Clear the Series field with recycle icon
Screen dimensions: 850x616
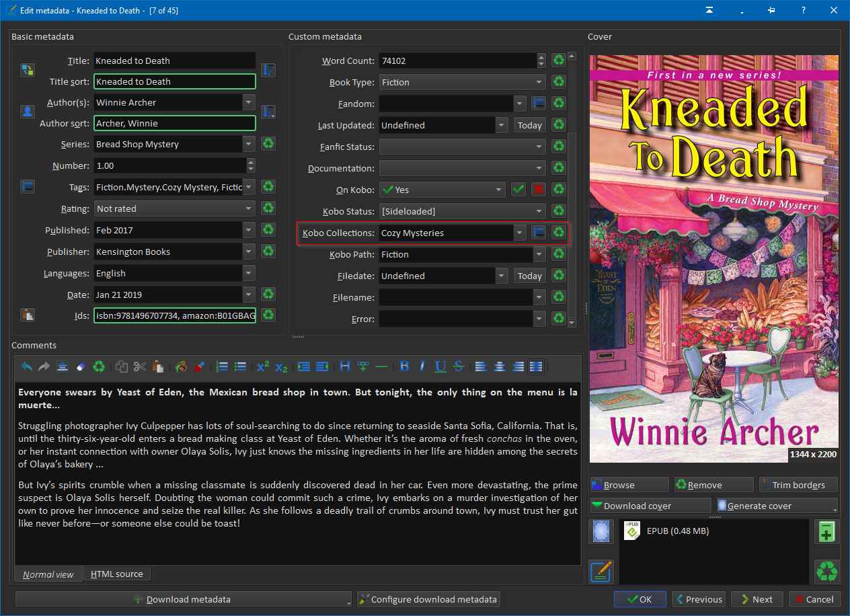(268, 144)
